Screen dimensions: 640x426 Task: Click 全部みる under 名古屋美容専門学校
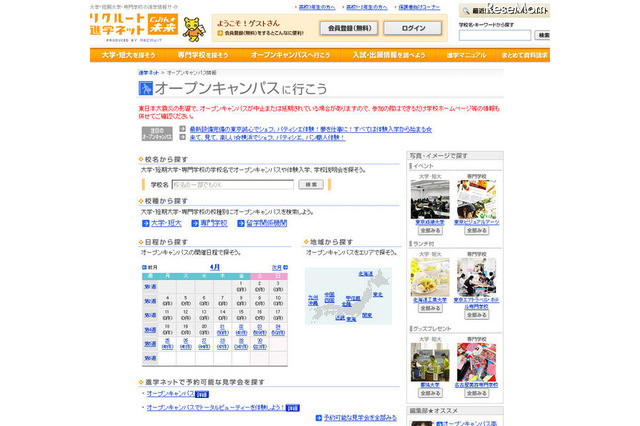point(476,393)
